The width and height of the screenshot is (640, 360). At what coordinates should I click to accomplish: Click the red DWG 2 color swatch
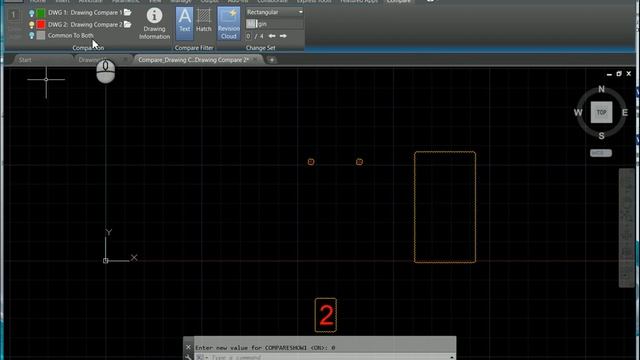click(x=41, y=24)
